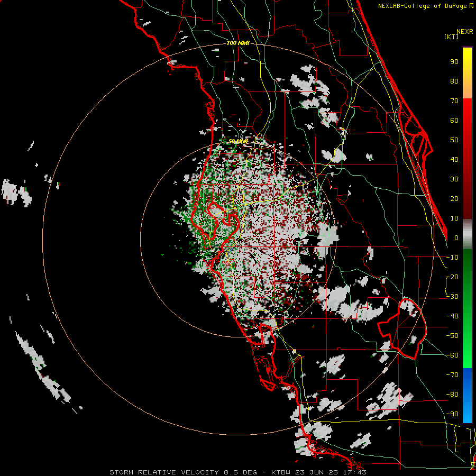Screen dimensions: 476x476
Task: Select the 0 value on velocity scale
Action: pos(456,238)
